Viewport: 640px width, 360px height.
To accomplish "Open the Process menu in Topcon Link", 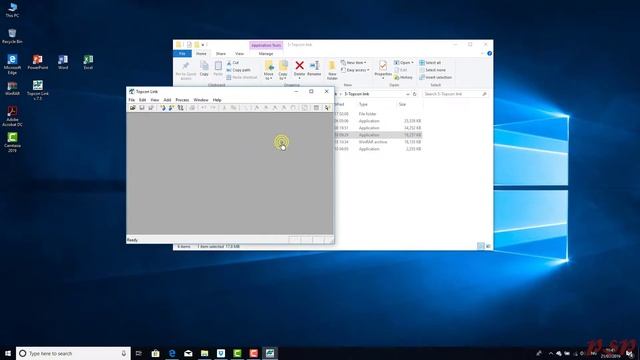I will tap(182, 100).
